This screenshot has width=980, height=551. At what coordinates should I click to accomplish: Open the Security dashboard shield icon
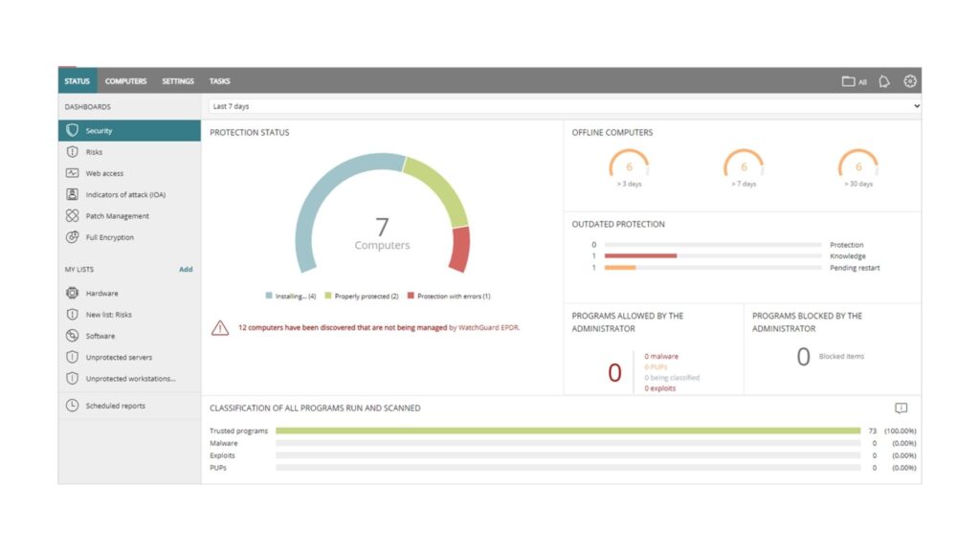[72, 131]
